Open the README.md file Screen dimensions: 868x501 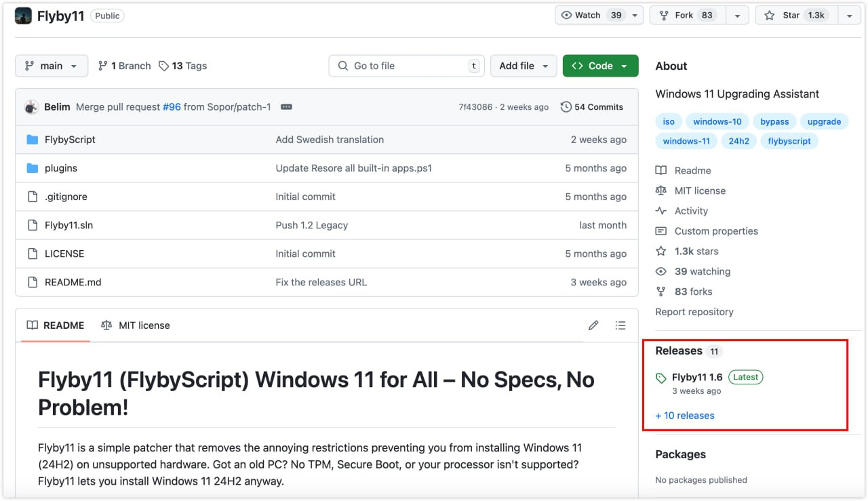point(73,282)
